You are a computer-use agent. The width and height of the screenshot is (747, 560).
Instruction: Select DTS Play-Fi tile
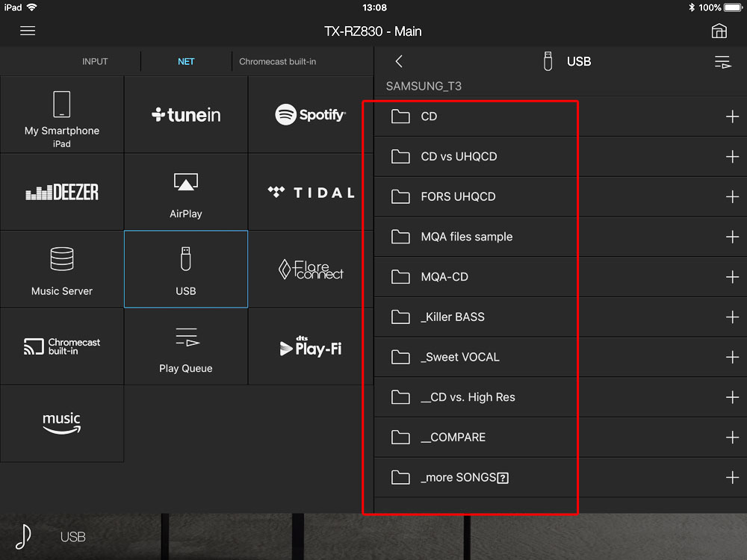310,346
